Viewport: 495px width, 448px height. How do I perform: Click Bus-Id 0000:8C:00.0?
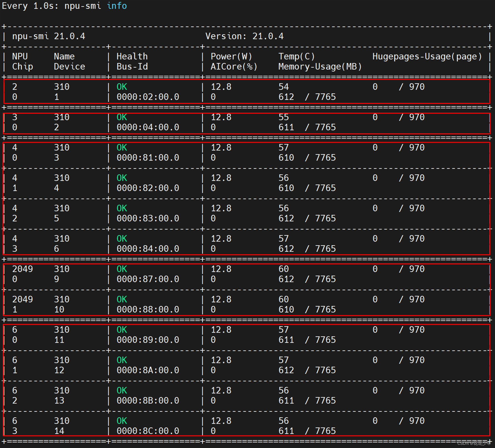[x=148, y=431]
